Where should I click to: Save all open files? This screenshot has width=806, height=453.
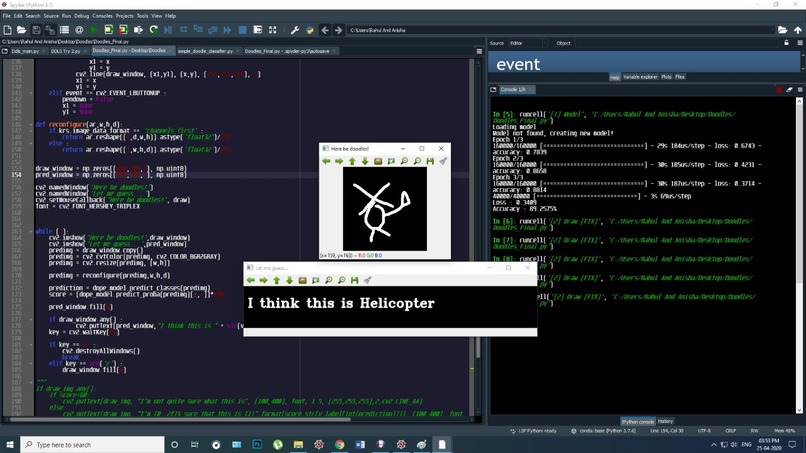pyautogui.click(x=50, y=30)
